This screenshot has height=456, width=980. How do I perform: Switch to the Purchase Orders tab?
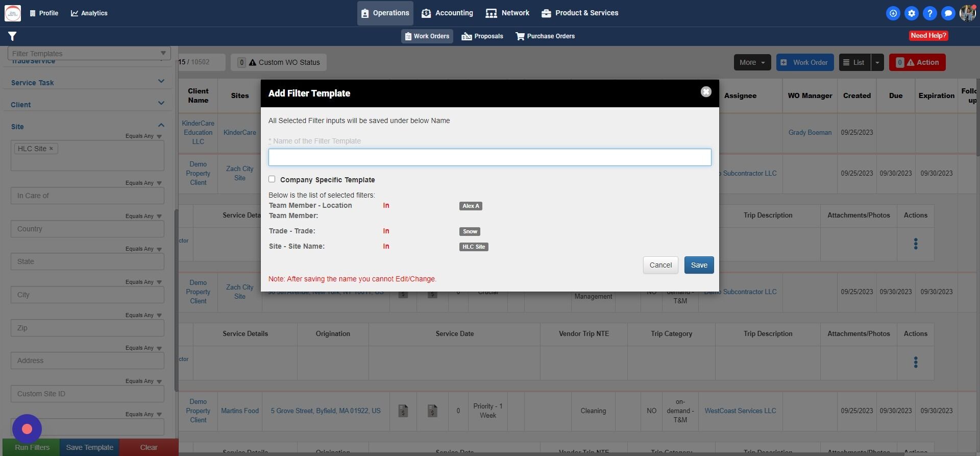click(x=545, y=36)
